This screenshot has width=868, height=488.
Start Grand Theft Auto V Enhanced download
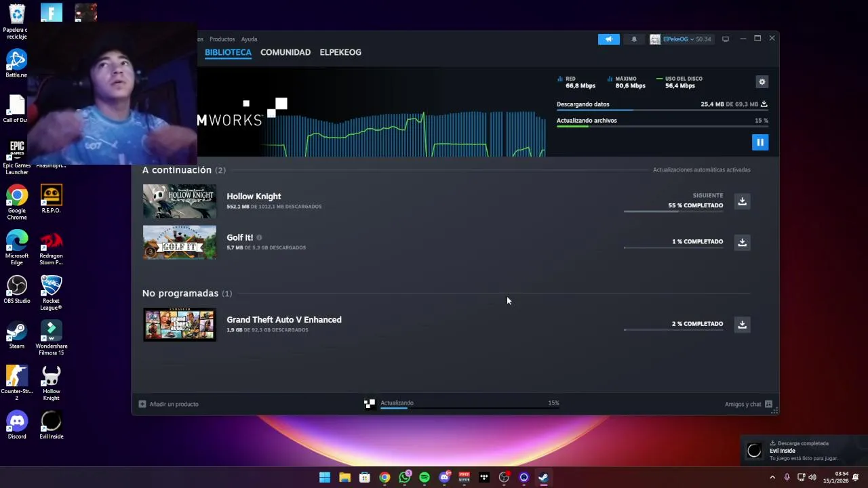coord(742,324)
